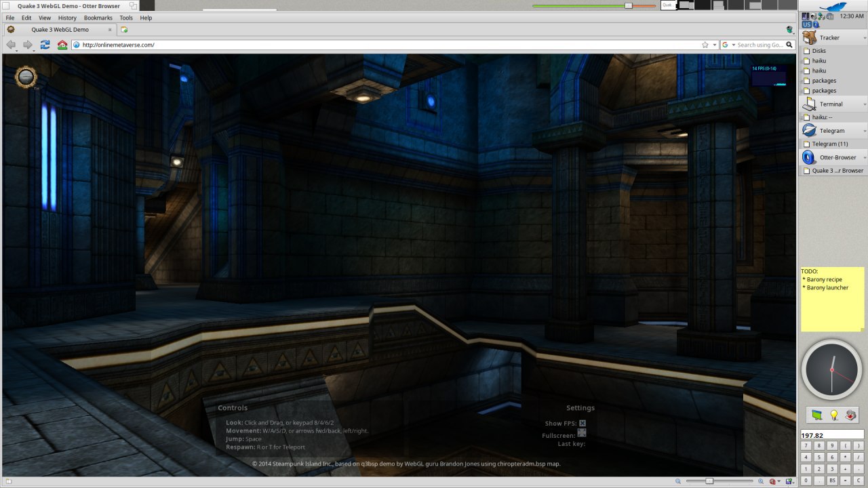
Task: Open the File menu
Action: point(10,18)
